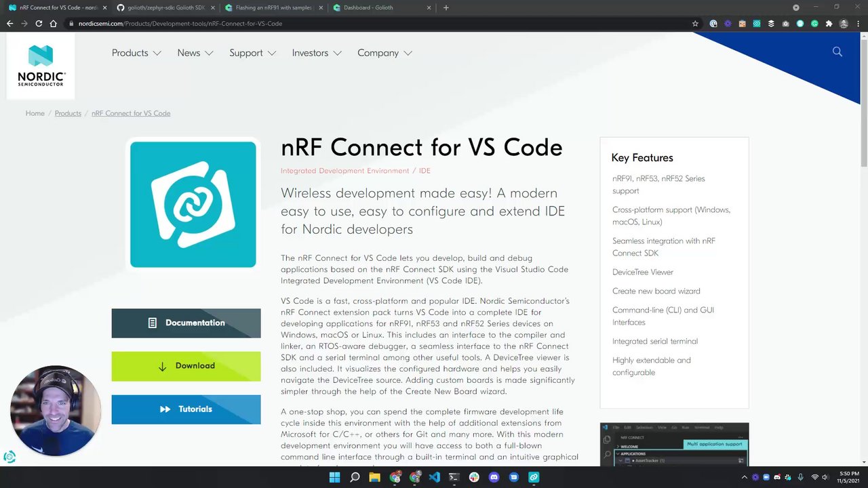868x488 pixels.
Task: Open Slack from the taskbar
Action: click(x=474, y=477)
